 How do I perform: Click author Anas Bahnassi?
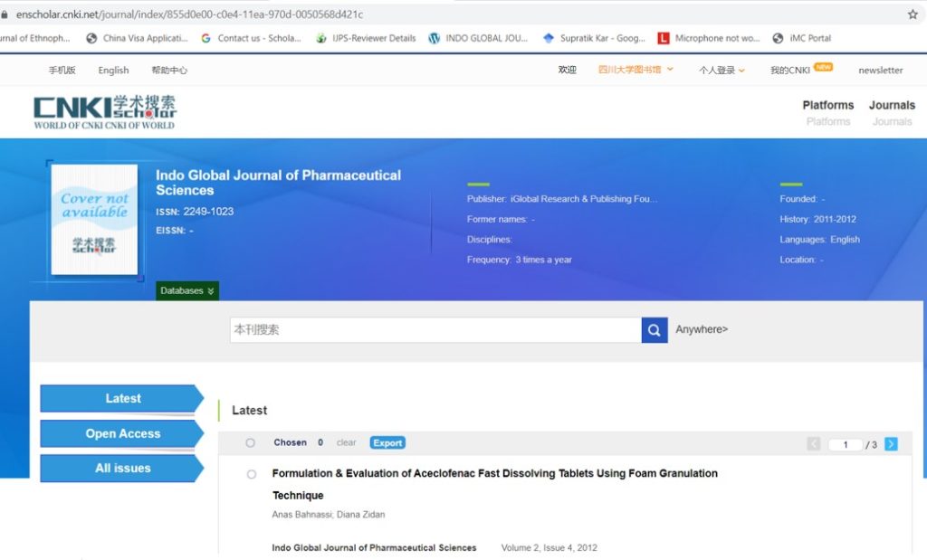click(301, 515)
